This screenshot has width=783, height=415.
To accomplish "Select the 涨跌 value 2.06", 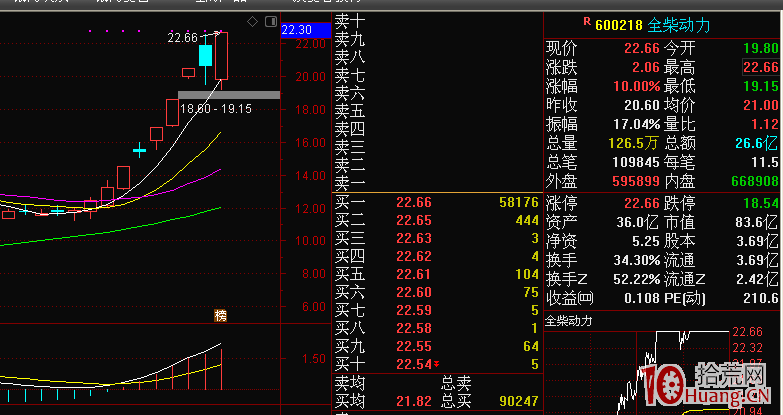I will 648,67.
